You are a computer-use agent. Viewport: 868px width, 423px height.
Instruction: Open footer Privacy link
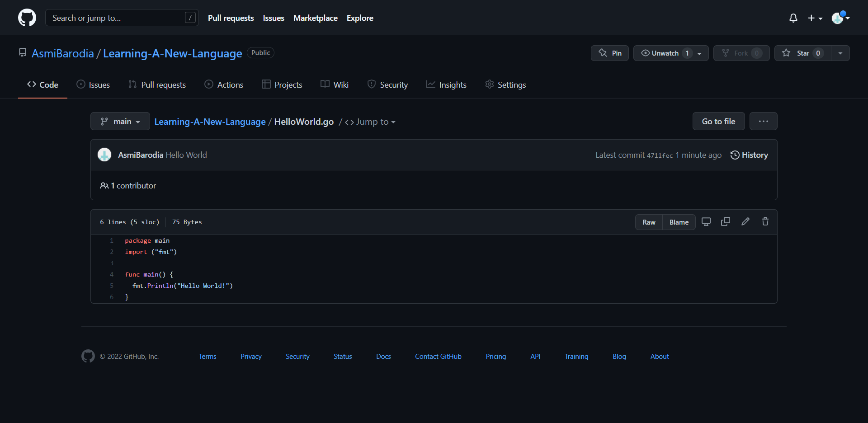251,357
